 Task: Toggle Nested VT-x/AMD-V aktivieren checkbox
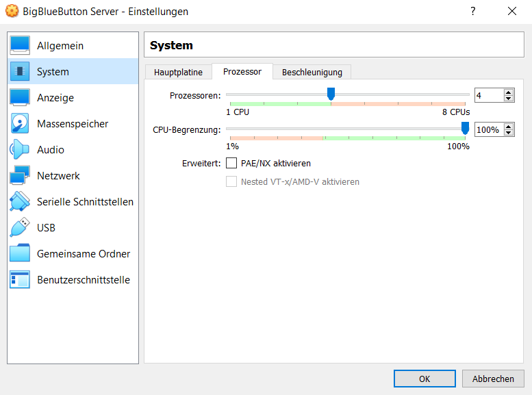[231, 181]
